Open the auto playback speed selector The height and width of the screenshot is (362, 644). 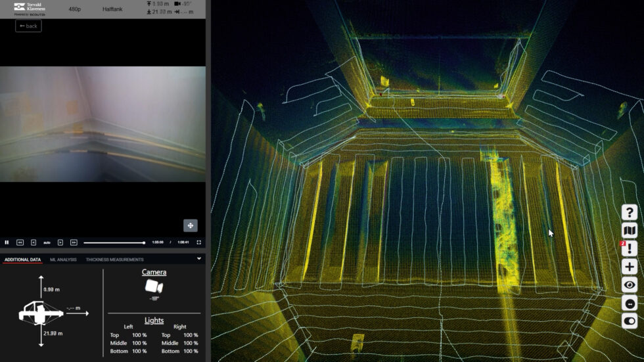click(x=47, y=242)
